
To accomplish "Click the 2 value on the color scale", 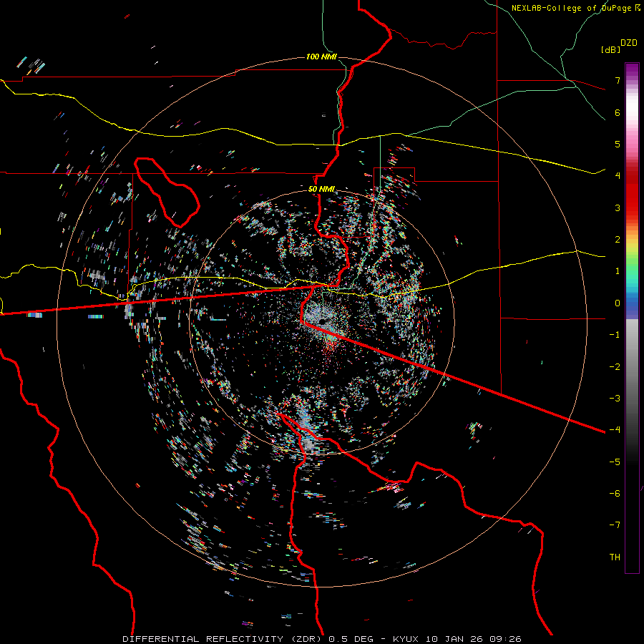I will pos(618,240).
